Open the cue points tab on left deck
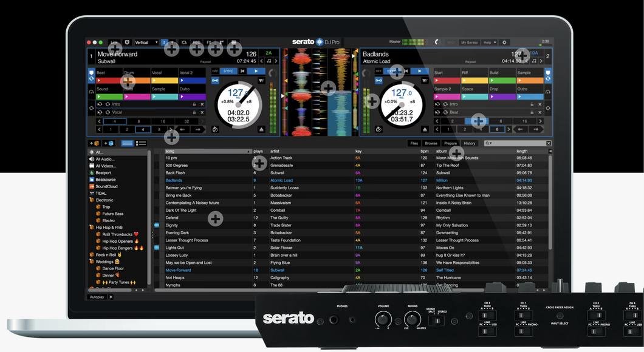 [x=91, y=75]
